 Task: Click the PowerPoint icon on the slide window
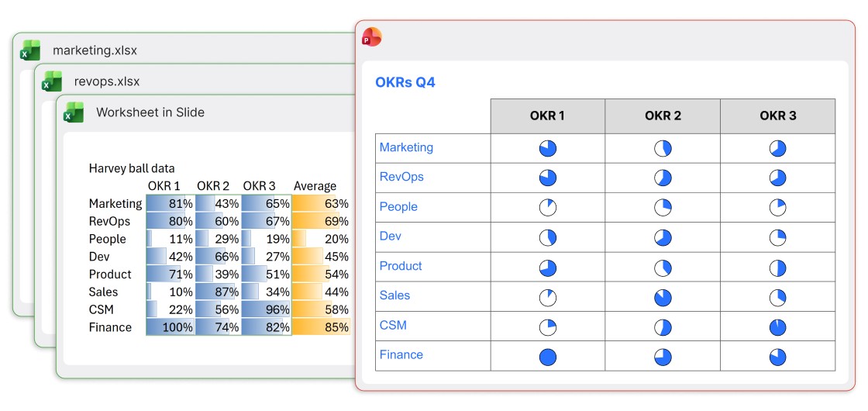[x=372, y=37]
